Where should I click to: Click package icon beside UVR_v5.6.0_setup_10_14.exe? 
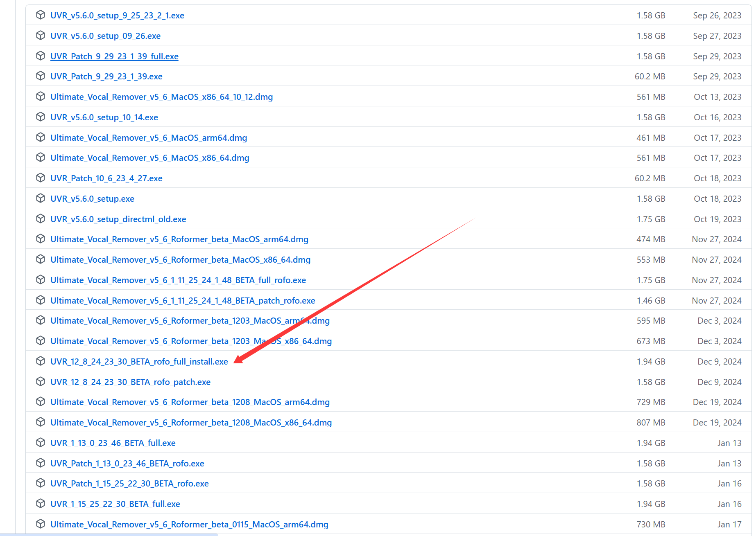[x=41, y=117]
